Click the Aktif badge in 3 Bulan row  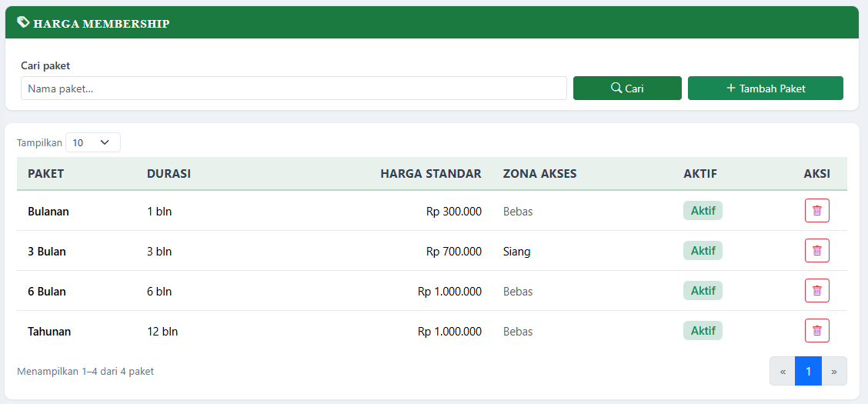[703, 250]
